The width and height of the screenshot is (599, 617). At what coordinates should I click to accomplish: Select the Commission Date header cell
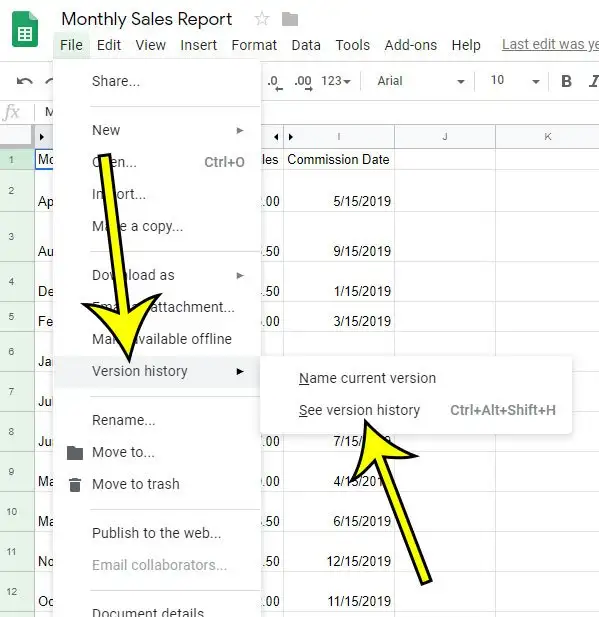click(x=338, y=159)
